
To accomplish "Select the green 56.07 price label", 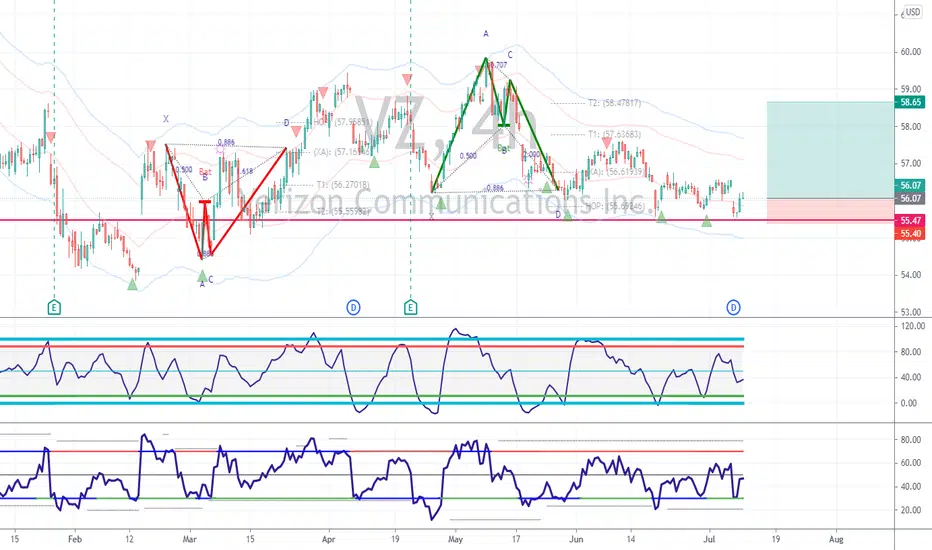I will pos(910,186).
